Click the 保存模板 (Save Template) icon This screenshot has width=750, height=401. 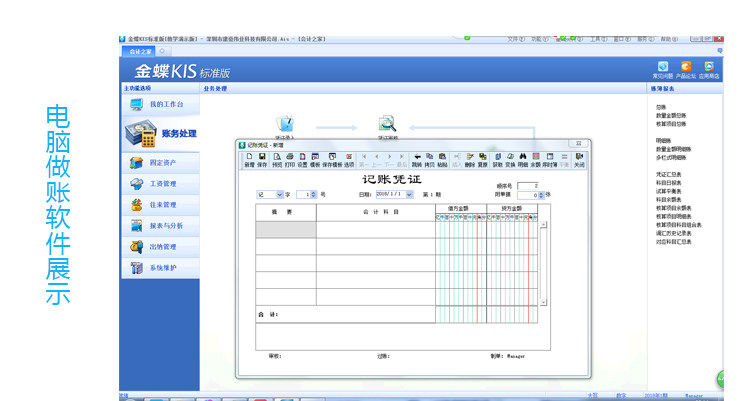point(332,160)
